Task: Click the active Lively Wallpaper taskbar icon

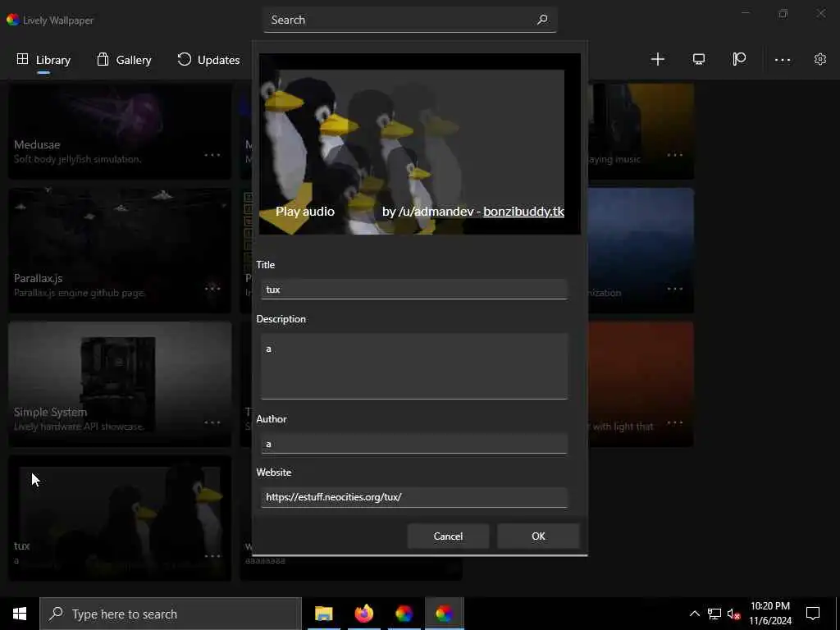Action: tap(444, 614)
